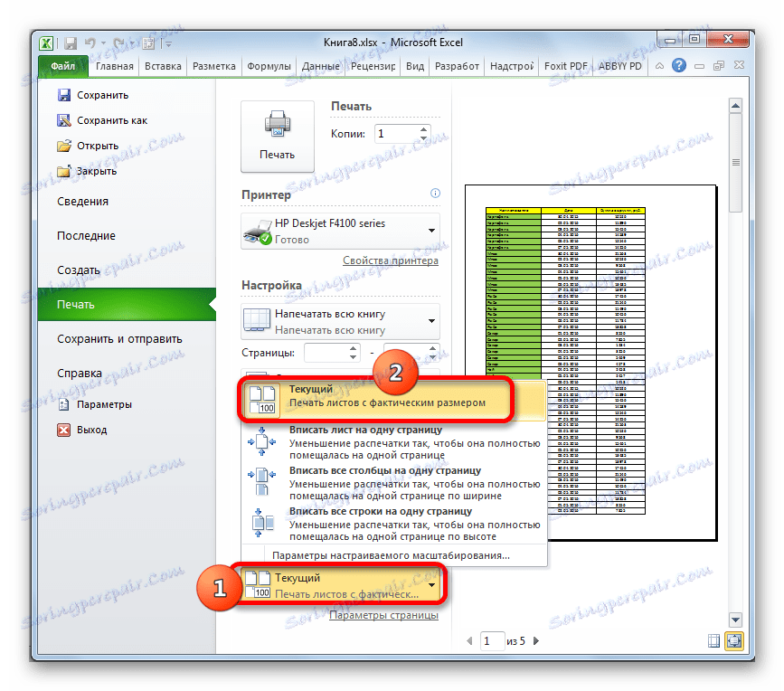
Task: Switch to the Надстрой ribbon tab
Action: [512, 66]
